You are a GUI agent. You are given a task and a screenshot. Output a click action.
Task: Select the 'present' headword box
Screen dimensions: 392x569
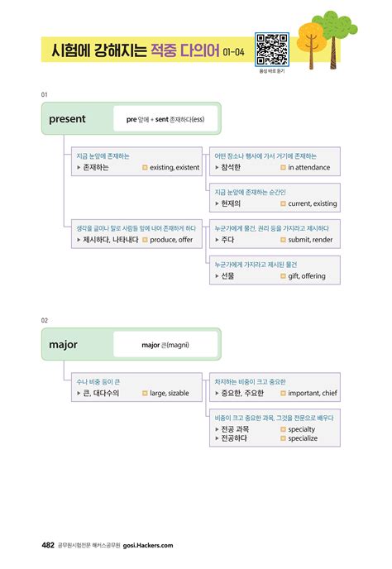click(131, 118)
